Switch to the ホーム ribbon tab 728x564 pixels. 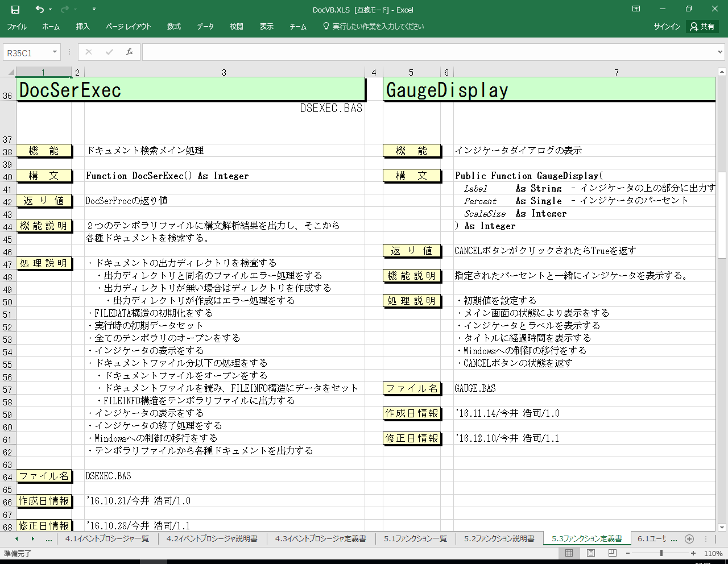[51, 27]
